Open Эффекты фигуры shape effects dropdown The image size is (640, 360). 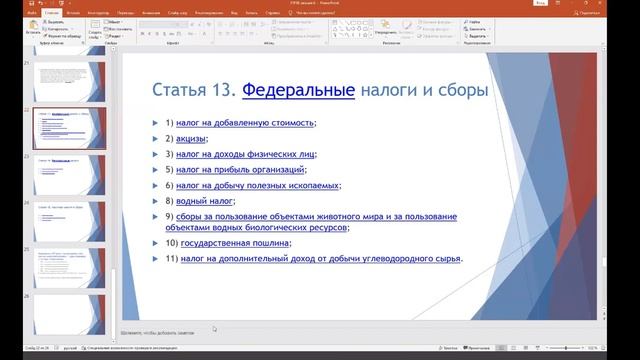pos(436,36)
